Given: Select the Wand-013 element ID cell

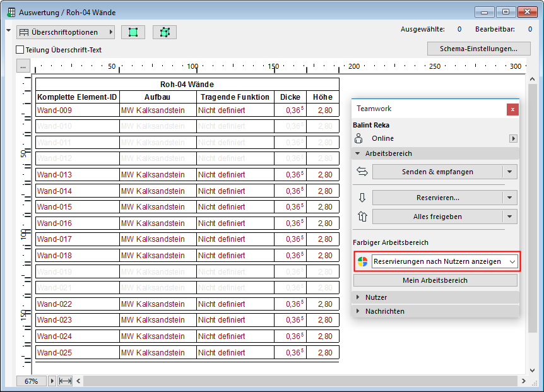Looking at the screenshot, I should [x=77, y=175].
